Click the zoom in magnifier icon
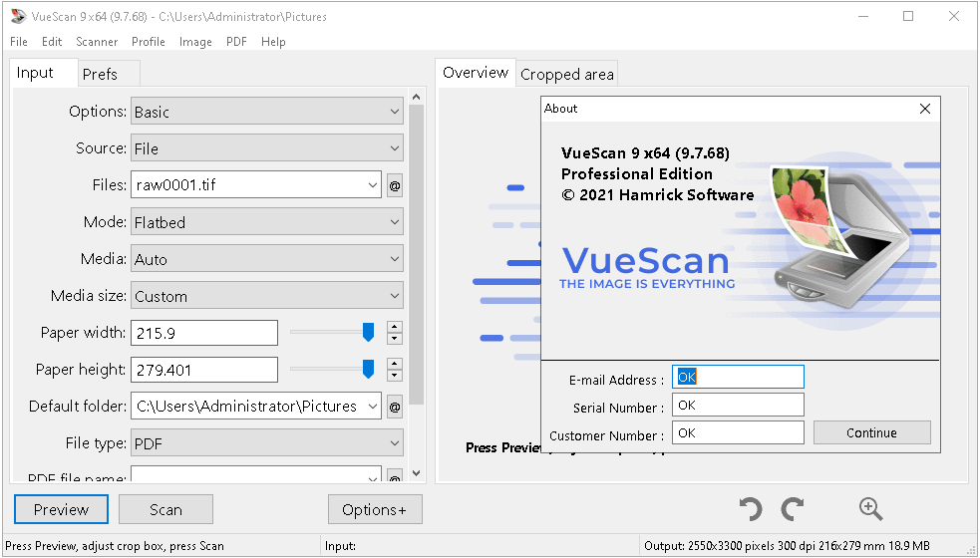Screen dimensions: 980x558 pyautogui.click(x=870, y=509)
